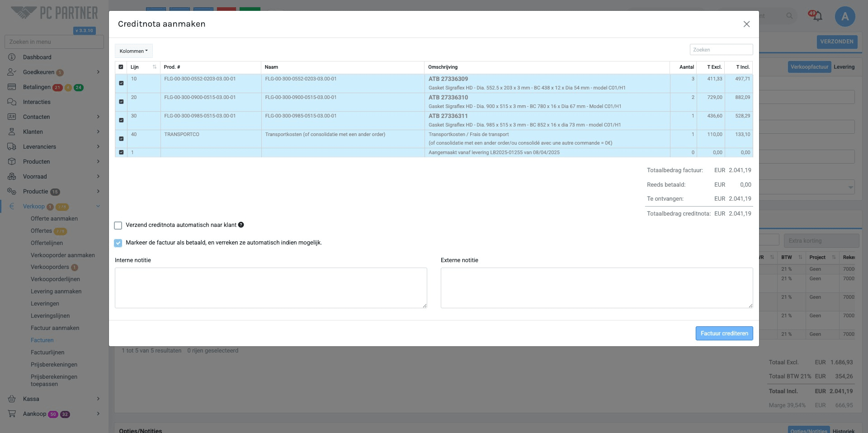Select Verkoopfactuur tab button
Image resolution: width=868 pixels, height=433 pixels.
809,67
